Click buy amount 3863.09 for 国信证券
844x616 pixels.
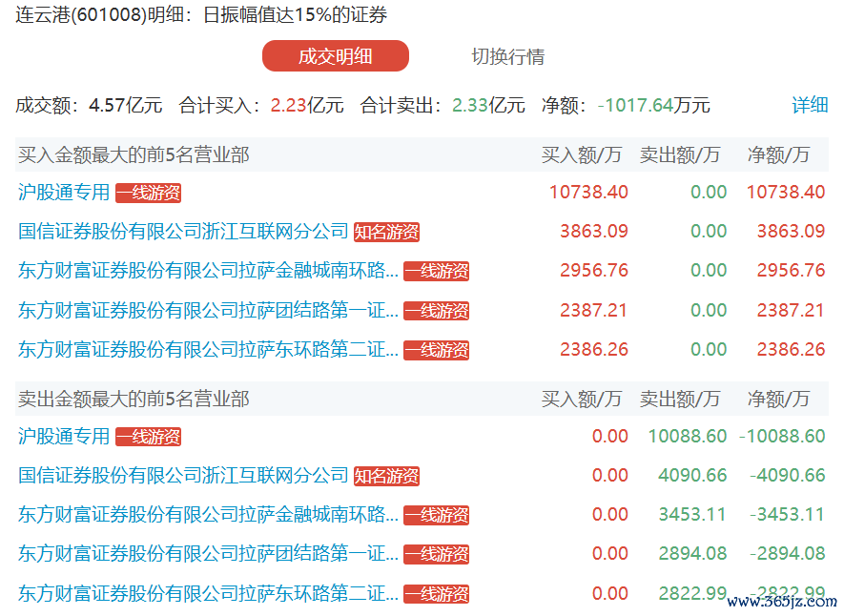coord(594,232)
